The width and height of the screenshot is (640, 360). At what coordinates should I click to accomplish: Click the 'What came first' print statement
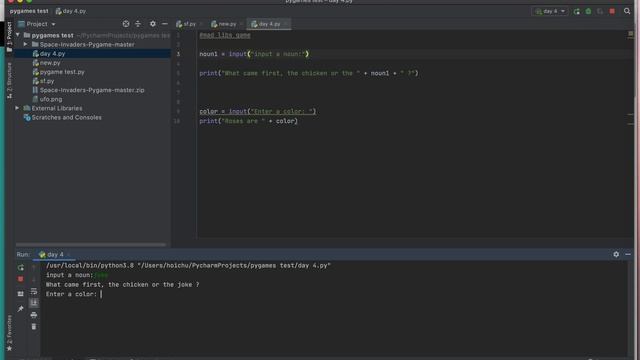[309, 73]
